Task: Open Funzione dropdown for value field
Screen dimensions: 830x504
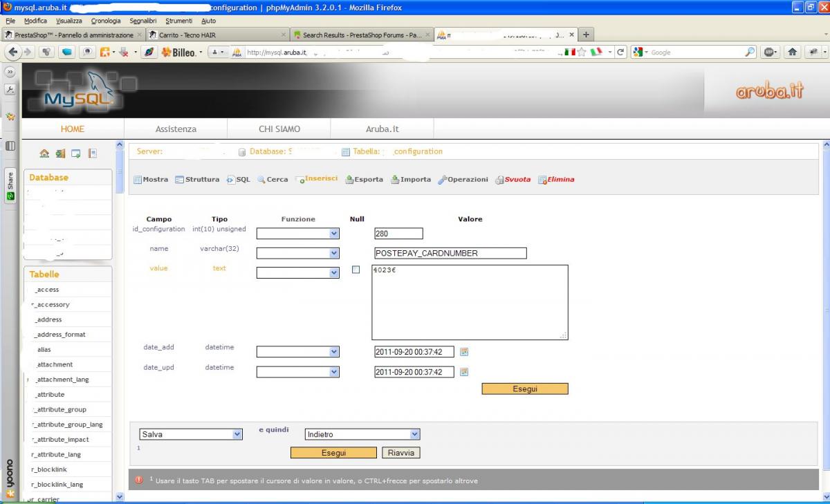Action: tap(298, 272)
